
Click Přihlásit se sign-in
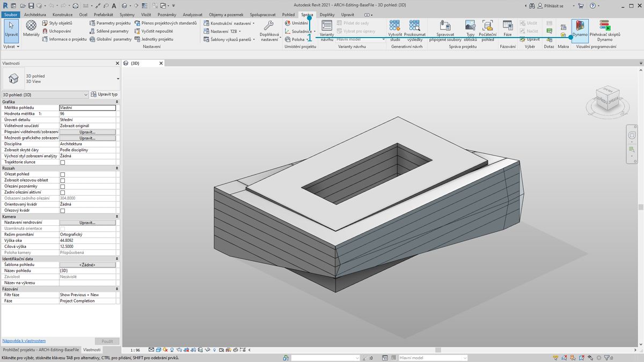click(550, 5)
